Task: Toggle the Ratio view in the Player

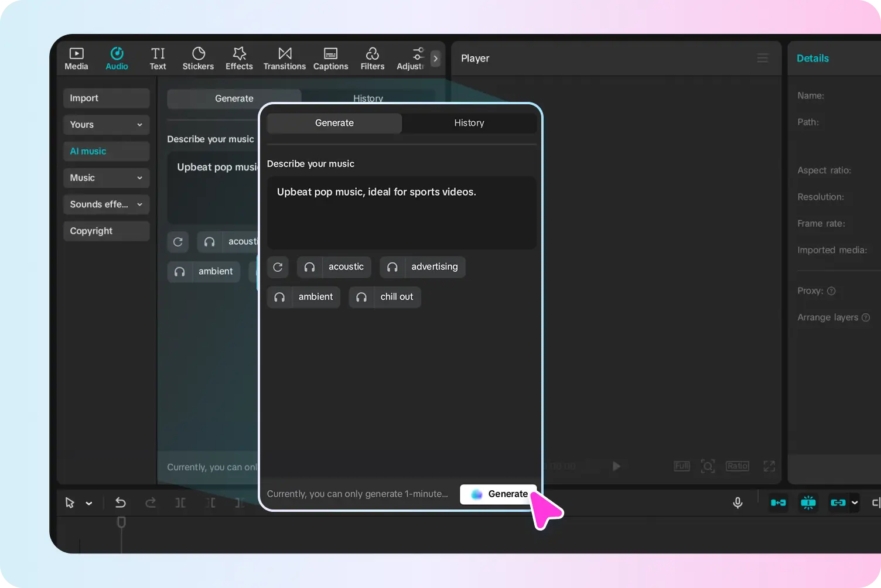Action: coord(737,466)
